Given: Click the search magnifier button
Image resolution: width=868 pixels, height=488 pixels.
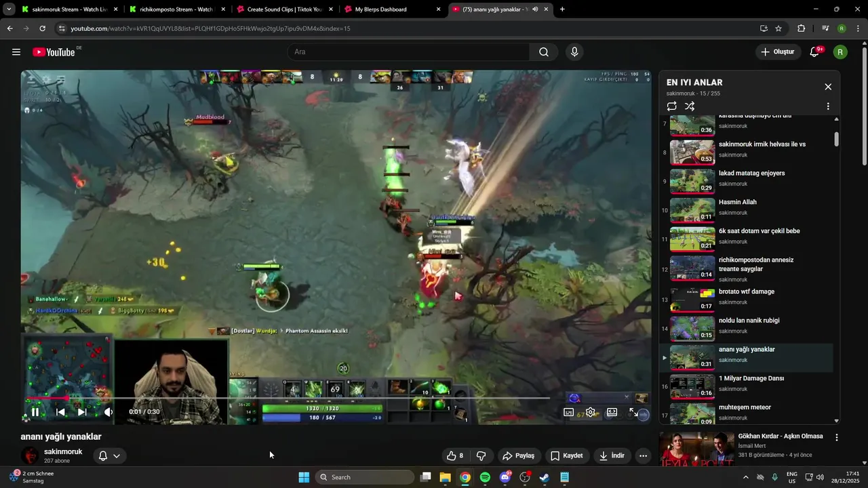Looking at the screenshot, I should [x=543, y=52].
